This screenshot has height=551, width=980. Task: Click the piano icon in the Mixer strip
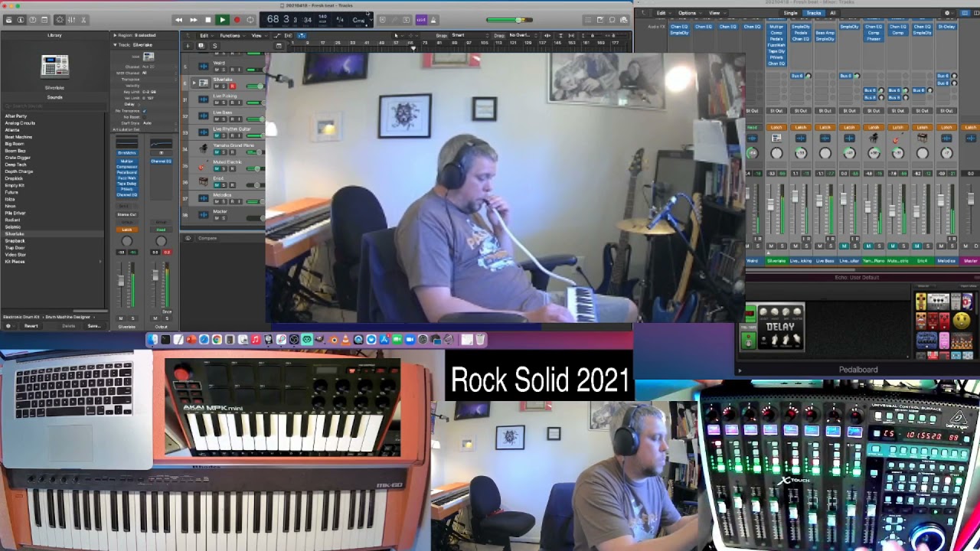point(874,138)
